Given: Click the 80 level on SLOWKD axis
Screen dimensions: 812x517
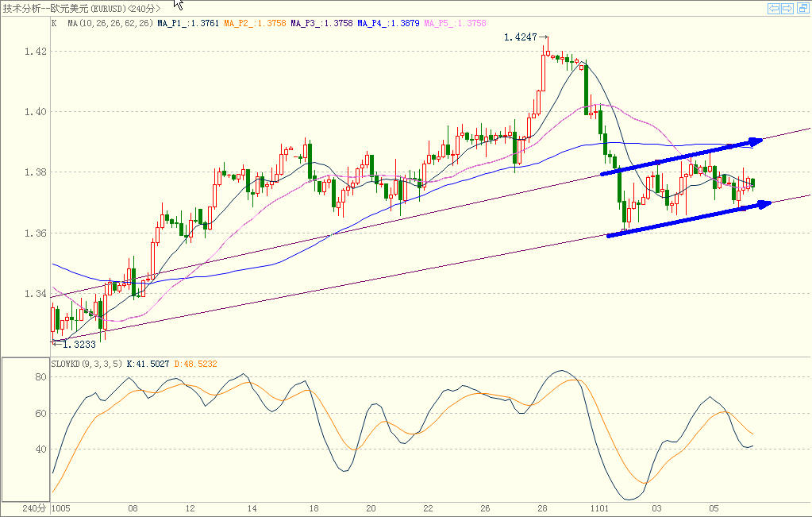Looking at the screenshot, I should point(41,377).
